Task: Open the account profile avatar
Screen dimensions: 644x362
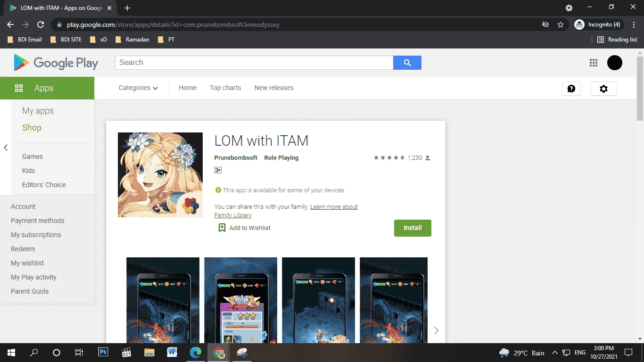Action: point(615,63)
